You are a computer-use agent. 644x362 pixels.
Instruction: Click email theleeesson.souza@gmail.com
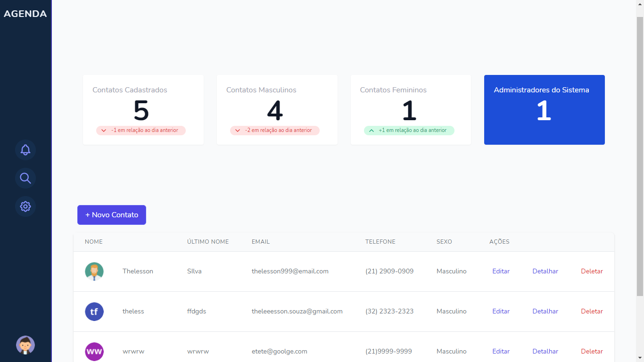point(297,312)
